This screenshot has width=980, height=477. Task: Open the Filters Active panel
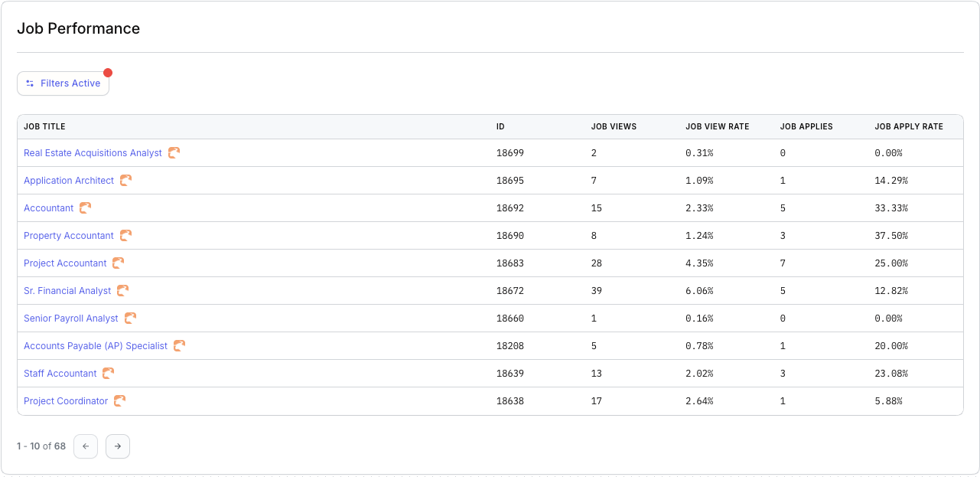pyautogui.click(x=63, y=83)
